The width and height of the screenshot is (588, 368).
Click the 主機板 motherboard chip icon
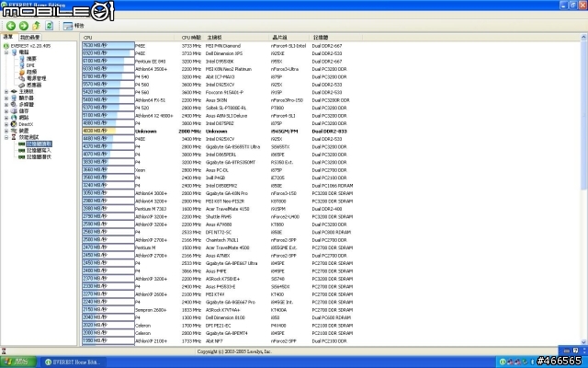(x=15, y=92)
